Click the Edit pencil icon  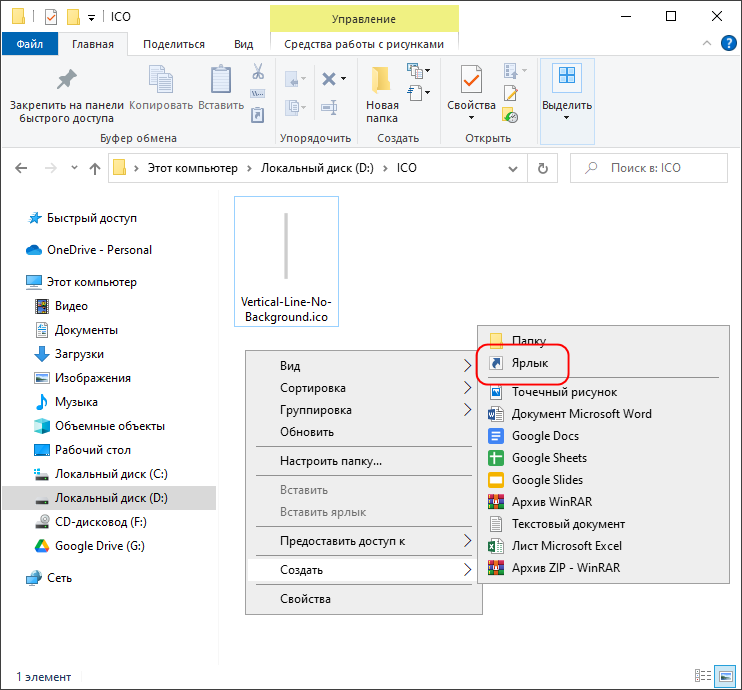(x=511, y=93)
